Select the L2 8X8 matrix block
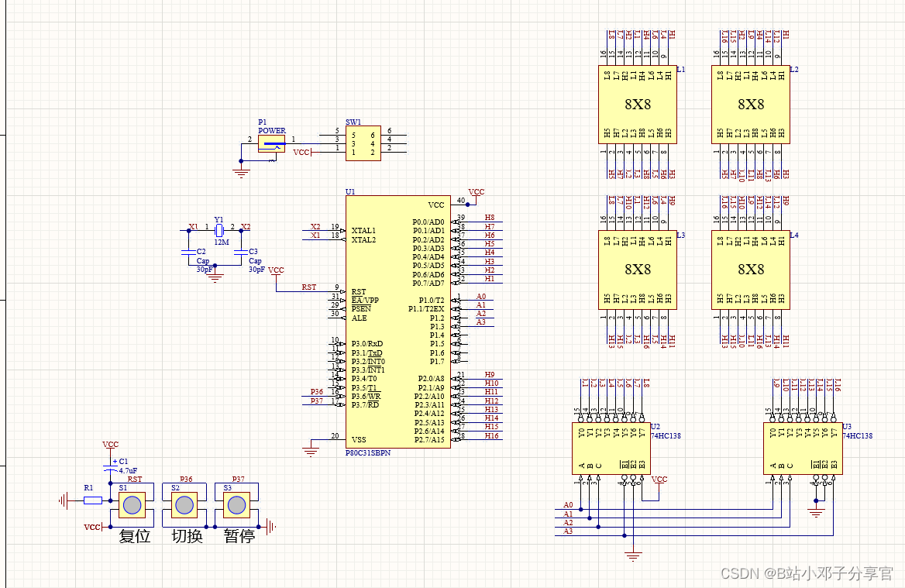The height and width of the screenshot is (588, 905). (750, 105)
